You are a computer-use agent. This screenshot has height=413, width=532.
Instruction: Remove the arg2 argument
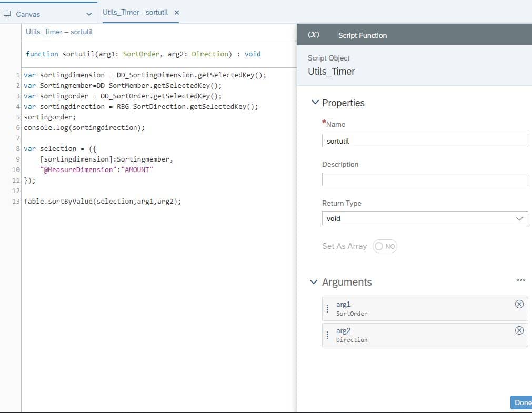pos(519,330)
